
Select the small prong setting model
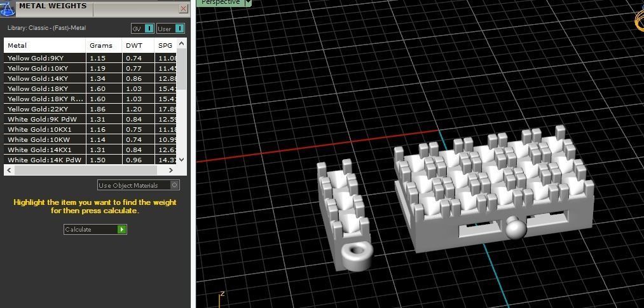344,216
